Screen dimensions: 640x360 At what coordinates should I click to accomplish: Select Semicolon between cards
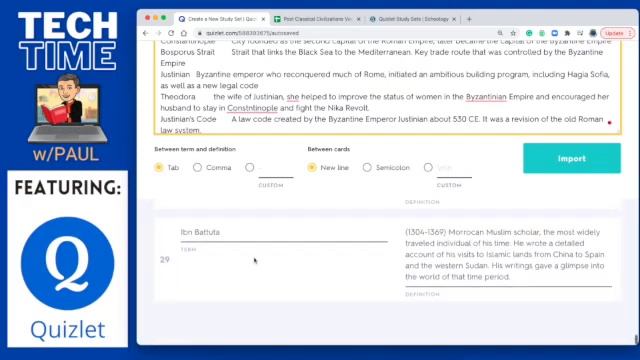[x=367, y=167]
